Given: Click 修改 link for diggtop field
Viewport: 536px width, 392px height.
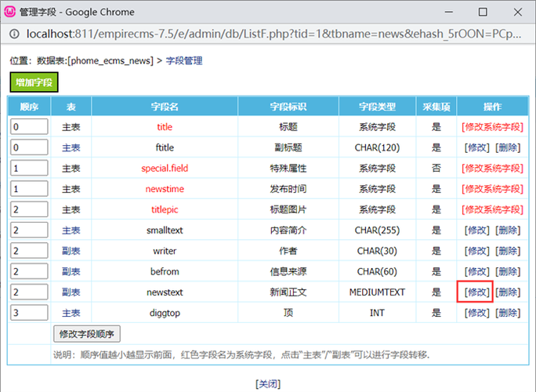Looking at the screenshot, I should 477,313.
